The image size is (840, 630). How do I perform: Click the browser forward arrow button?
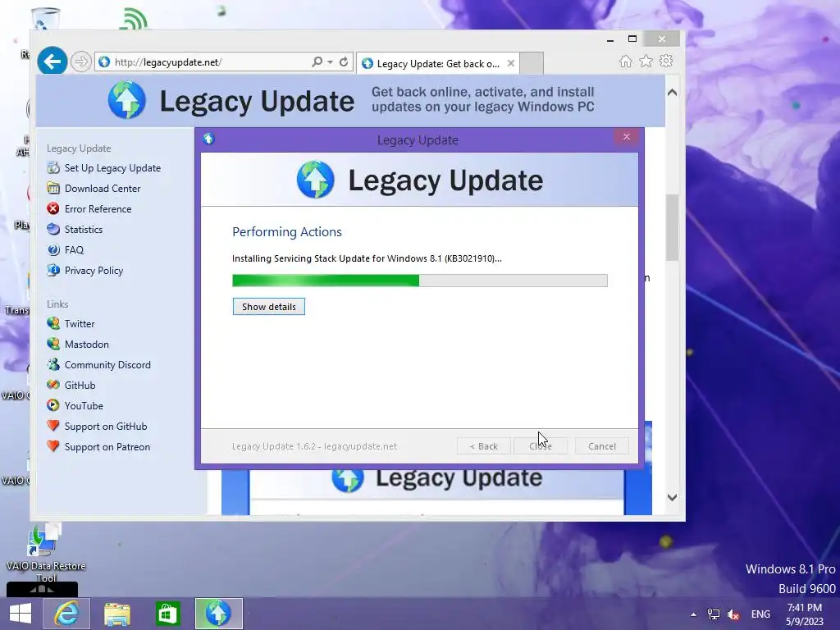coord(81,62)
